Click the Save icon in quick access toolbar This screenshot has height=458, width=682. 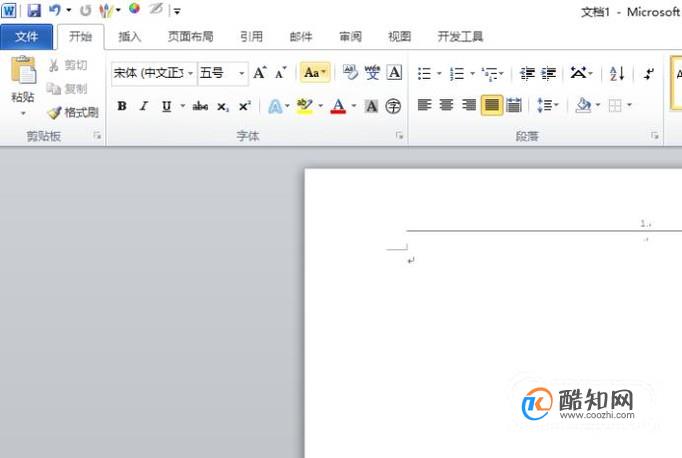33,10
